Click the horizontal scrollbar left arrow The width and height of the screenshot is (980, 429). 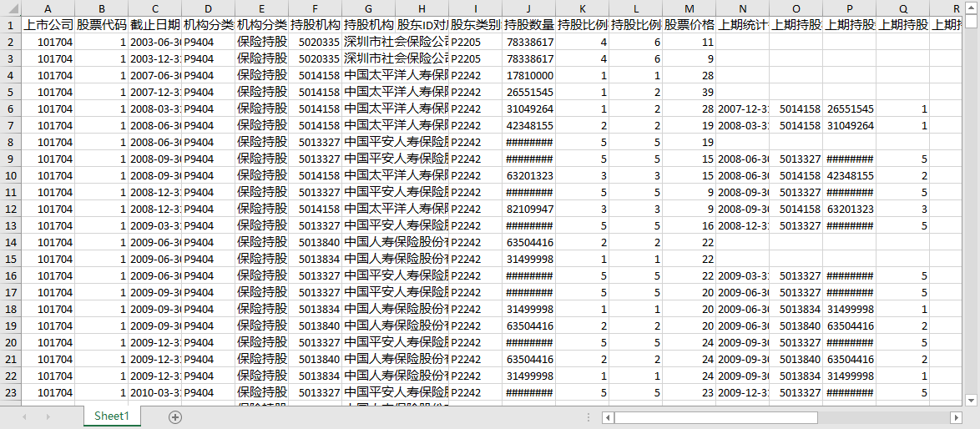click(607, 416)
